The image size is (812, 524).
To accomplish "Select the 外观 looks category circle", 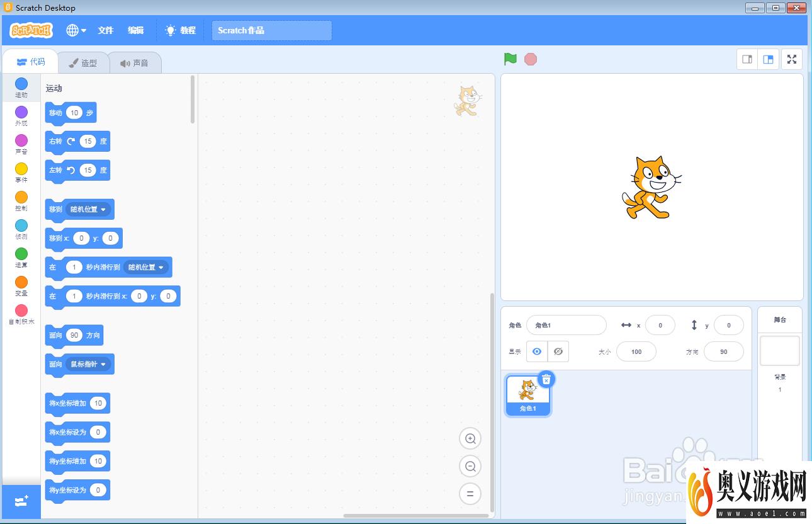I will pos(21,112).
